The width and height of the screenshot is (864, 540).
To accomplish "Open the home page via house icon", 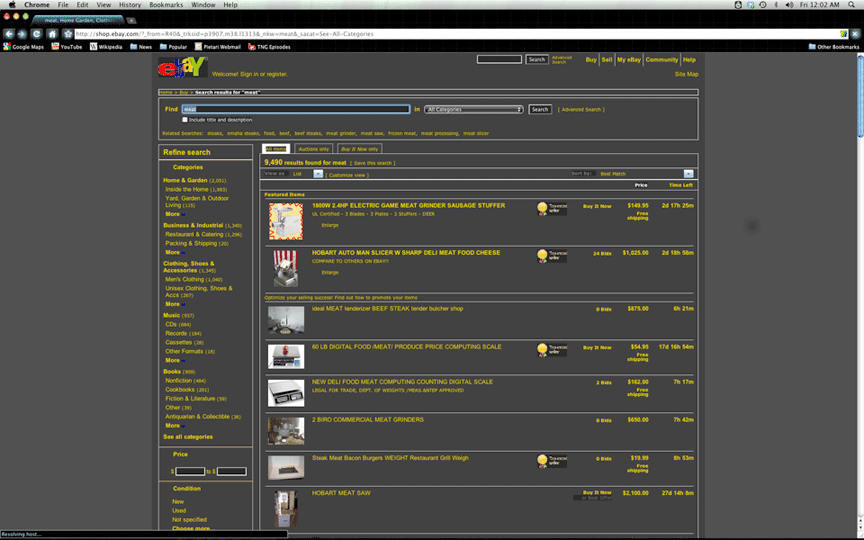I will tap(52, 34).
